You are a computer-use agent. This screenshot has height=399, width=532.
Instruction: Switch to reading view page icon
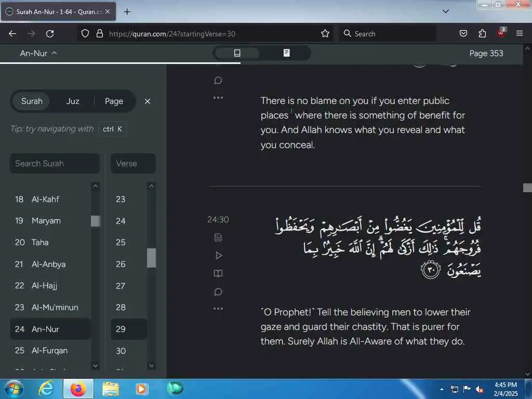(x=287, y=53)
